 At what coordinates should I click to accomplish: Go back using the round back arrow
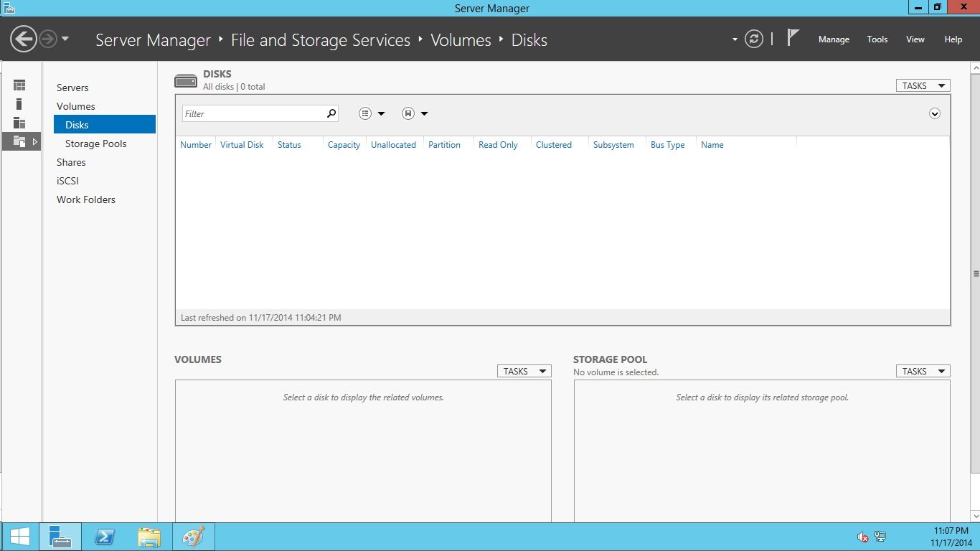click(24, 39)
